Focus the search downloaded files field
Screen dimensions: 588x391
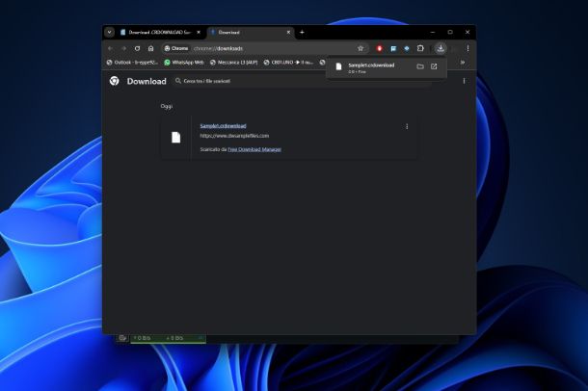click(x=304, y=81)
